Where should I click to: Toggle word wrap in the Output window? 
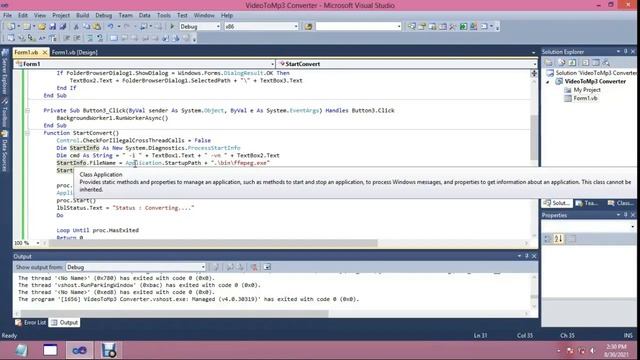pos(267,267)
